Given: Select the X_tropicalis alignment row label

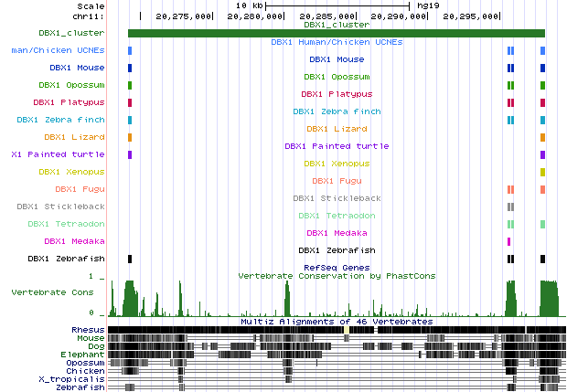Looking at the screenshot, I should click(80, 378).
